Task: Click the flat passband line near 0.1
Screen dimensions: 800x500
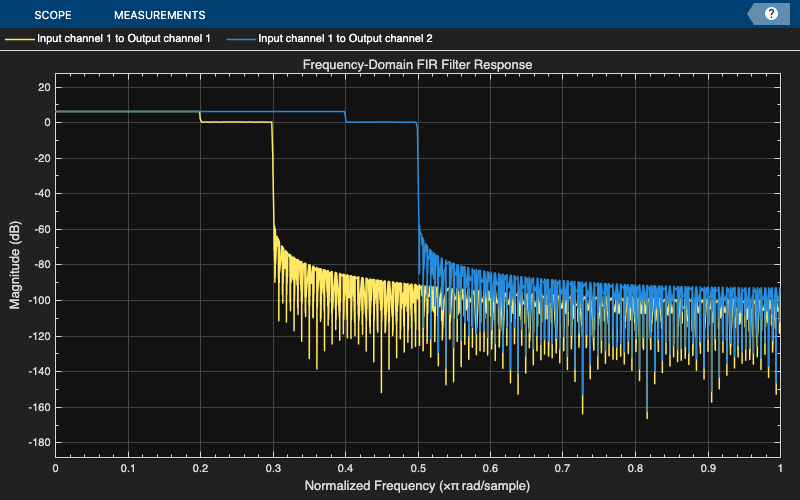Action: (x=128, y=111)
